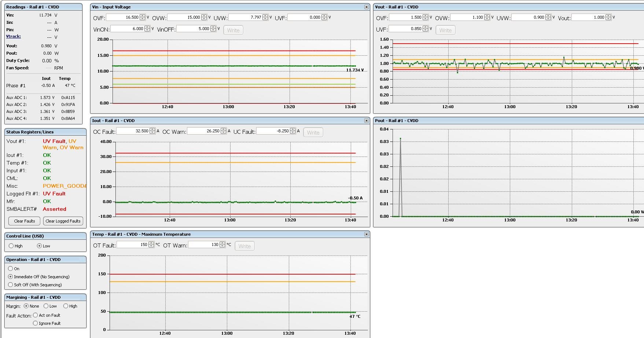The image size is (644, 338).
Task: Adjust VinOFF stepper arrows
Action: tap(213, 29)
